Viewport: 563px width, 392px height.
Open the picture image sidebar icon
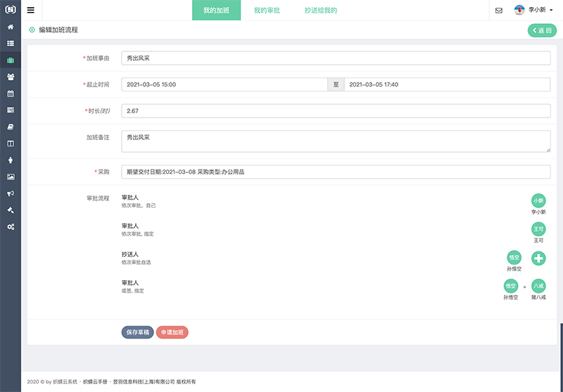click(11, 177)
